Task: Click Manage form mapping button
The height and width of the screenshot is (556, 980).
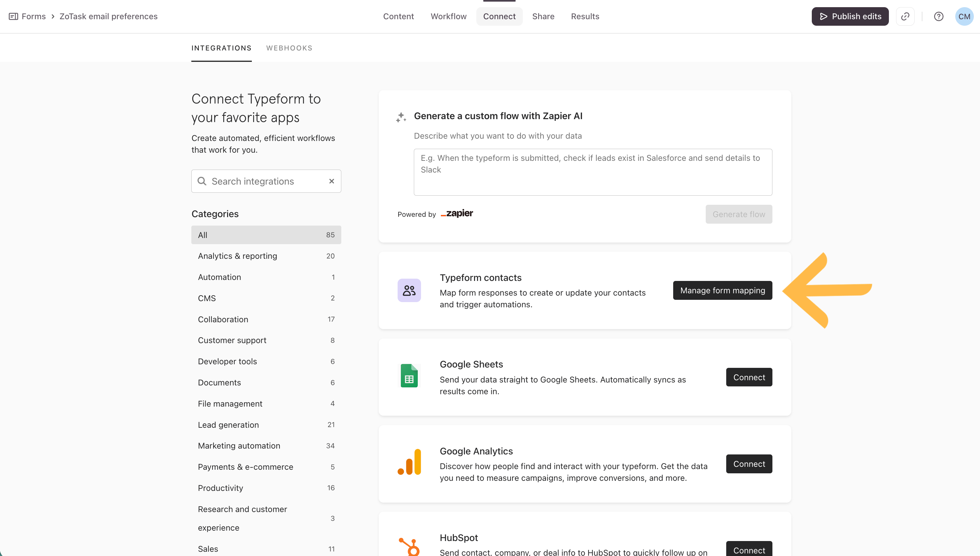Action: pos(722,290)
